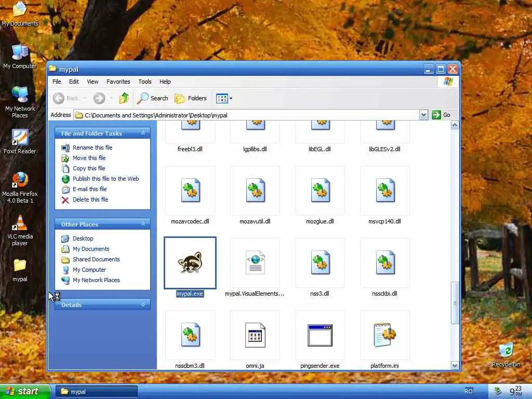This screenshot has height=399, width=532.
Task: Click the Start button
Action: [24, 391]
